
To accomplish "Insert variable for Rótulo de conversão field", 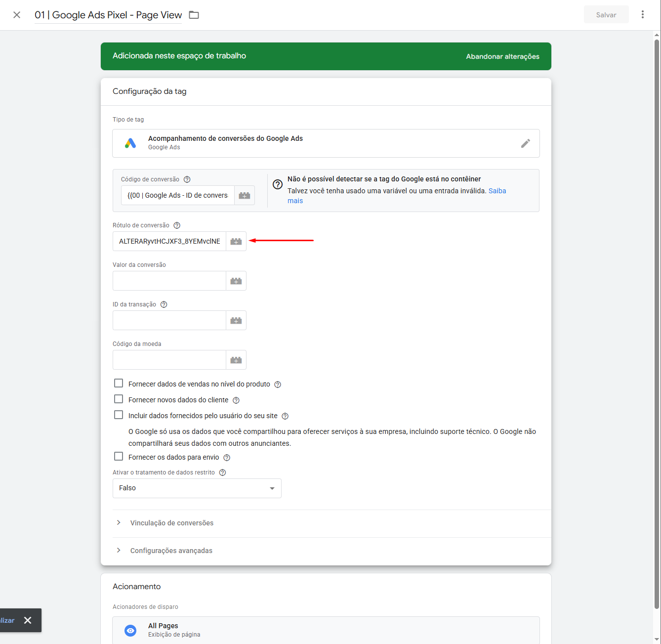I will [x=236, y=241].
